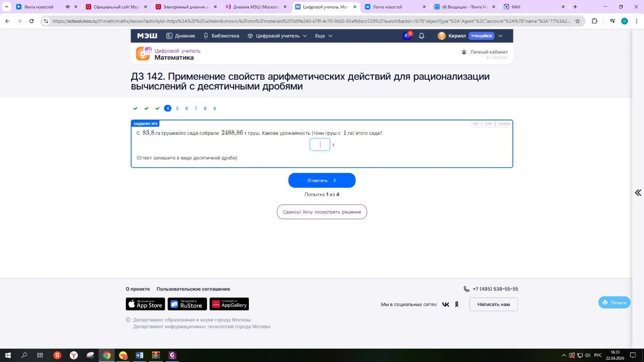Open the VK social network icon

point(445,305)
